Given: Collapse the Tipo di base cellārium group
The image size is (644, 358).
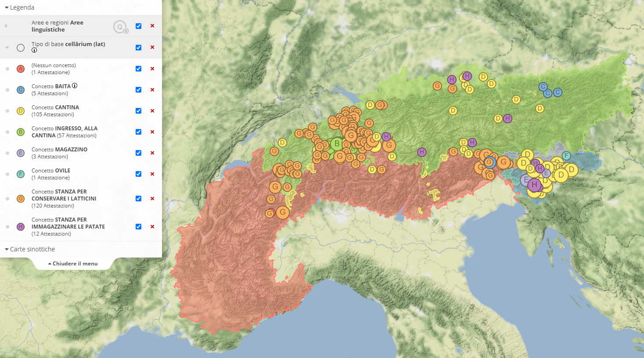Looking at the screenshot, I should 7,47.
